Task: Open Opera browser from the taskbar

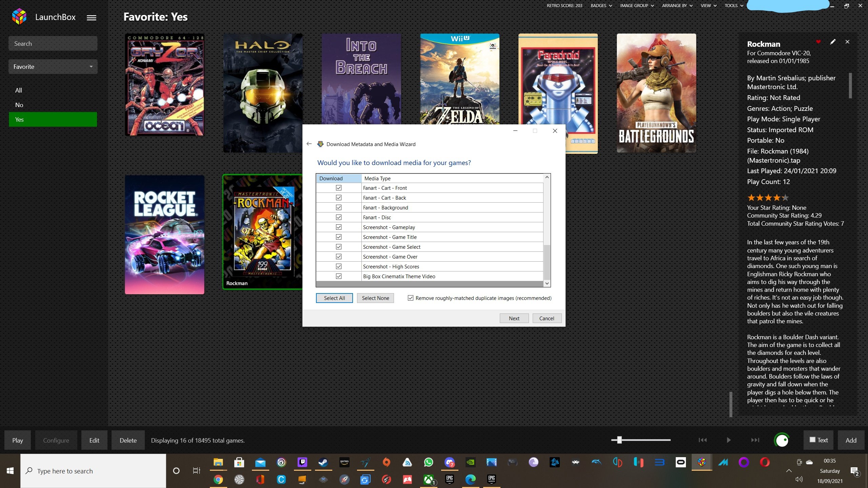Action: pyautogui.click(x=765, y=462)
